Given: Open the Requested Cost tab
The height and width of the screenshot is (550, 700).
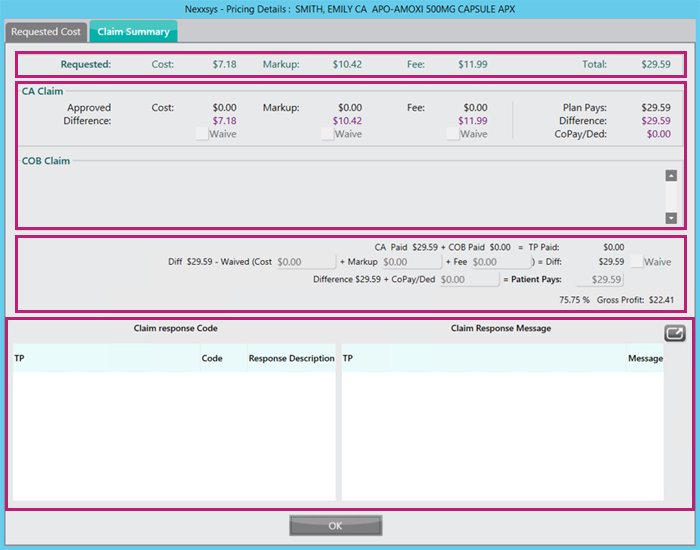Looking at the screenshot, I should coord(46,32).
